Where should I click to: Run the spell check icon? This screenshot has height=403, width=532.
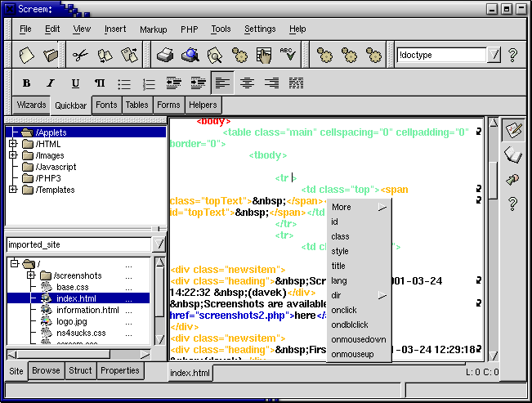tap(288, 56)
